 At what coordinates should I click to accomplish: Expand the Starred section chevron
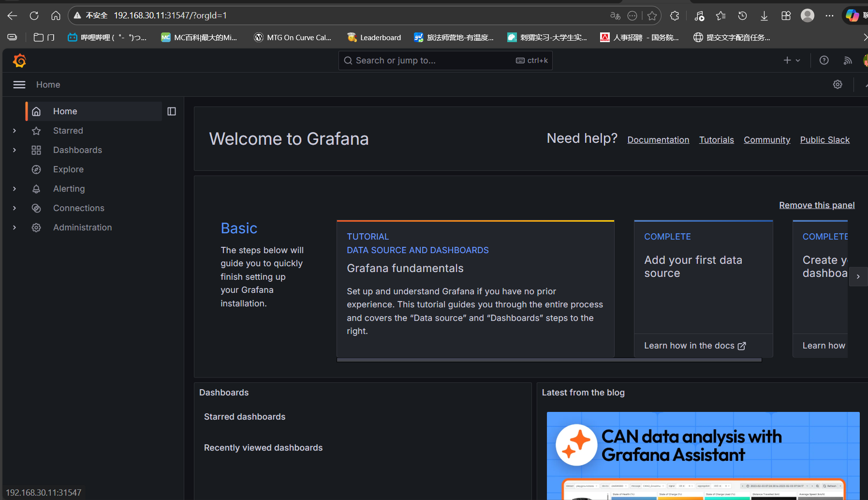15,131
